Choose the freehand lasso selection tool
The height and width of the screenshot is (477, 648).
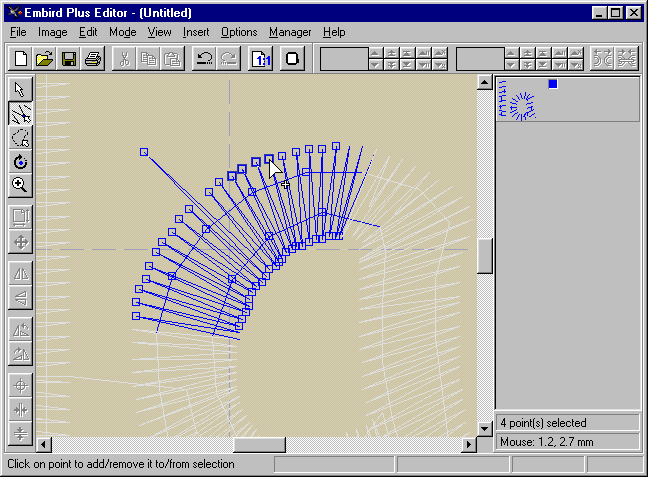click(x=20, y=137)
